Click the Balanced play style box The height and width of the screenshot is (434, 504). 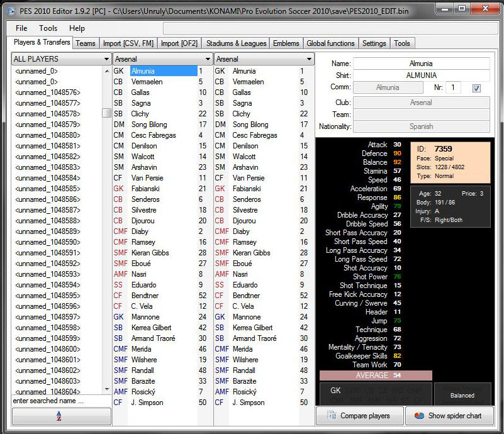[x=462, y=394]
